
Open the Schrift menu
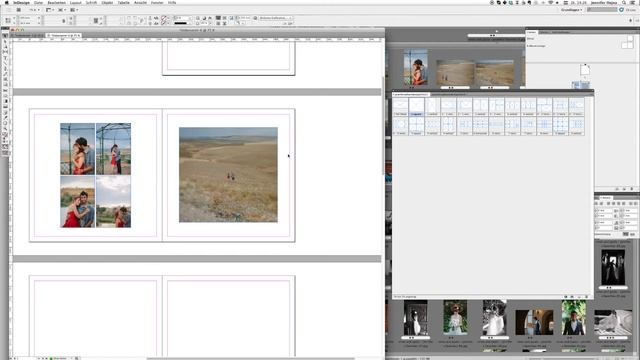point(91,2)
